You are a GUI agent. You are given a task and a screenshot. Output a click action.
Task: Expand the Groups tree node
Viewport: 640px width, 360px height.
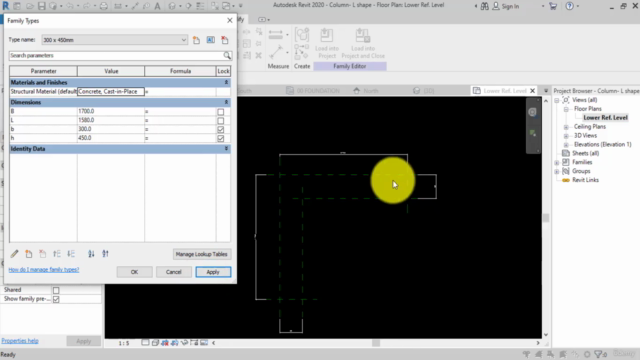(x=557, y=171)
